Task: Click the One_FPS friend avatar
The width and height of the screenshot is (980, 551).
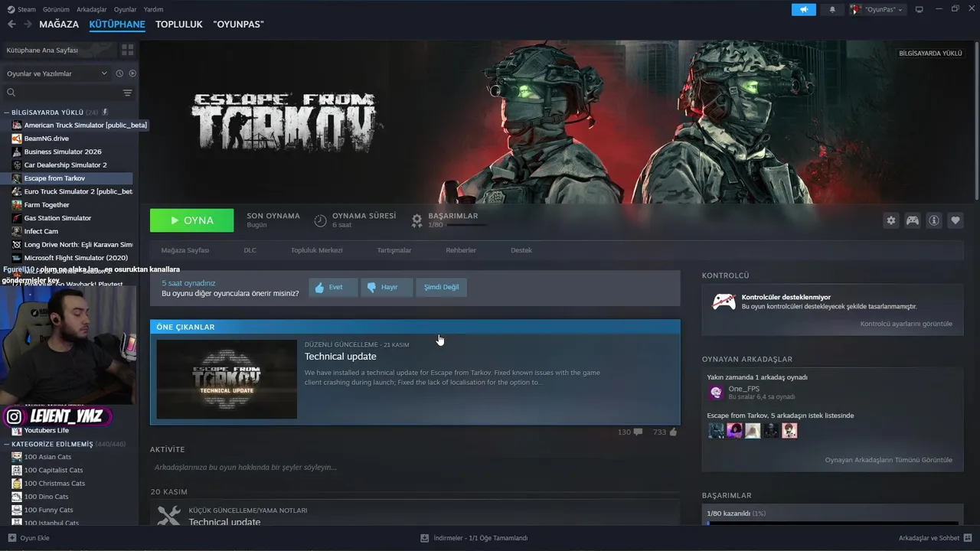Action: [x=716, y=393]
